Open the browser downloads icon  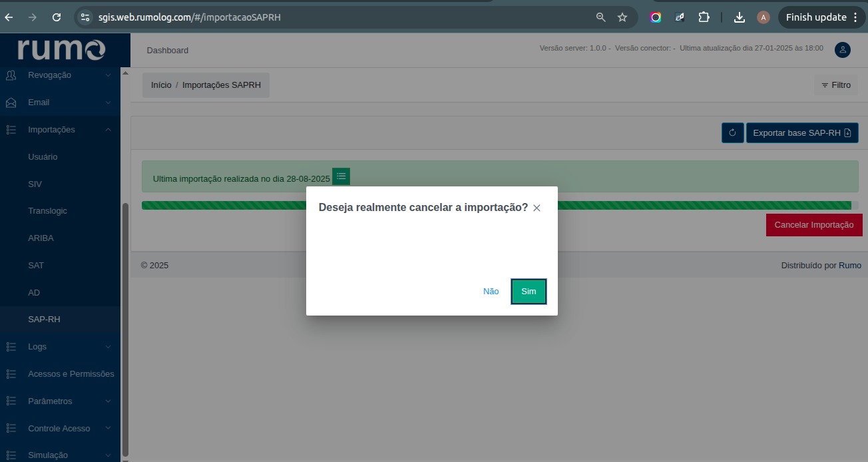(x=739, y=17)
